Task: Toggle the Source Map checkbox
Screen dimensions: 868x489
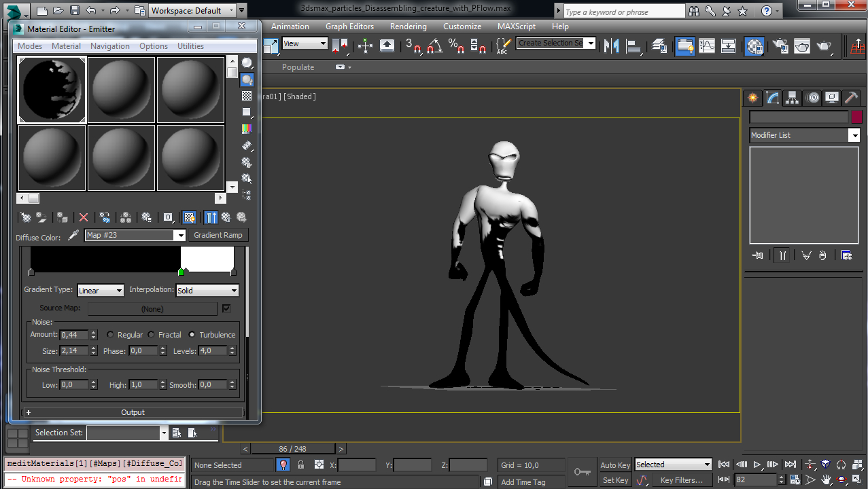Action: (x=226, y=308)
